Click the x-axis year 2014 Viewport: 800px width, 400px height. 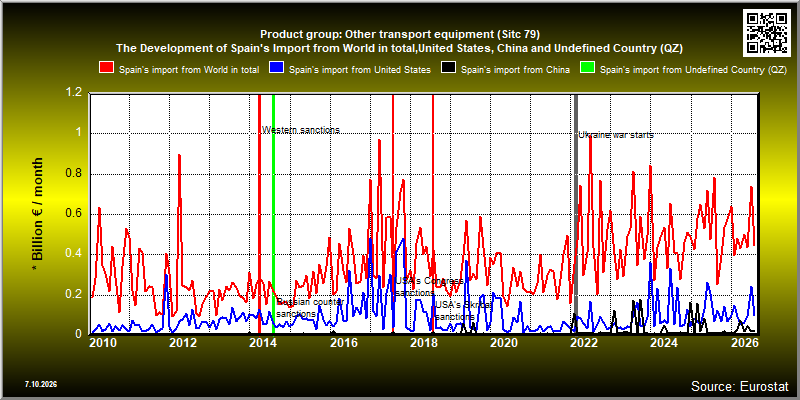(262, 343)
